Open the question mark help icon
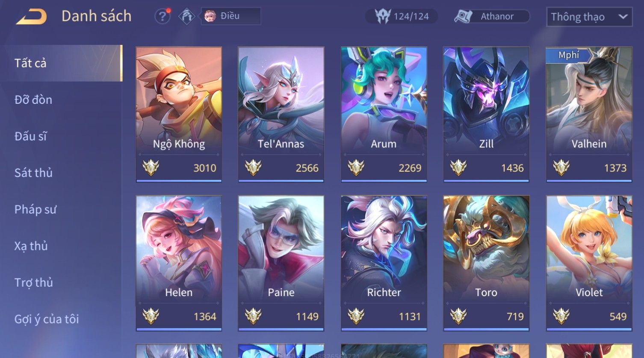This screenshot has height=358, width=644. pos(162,16)
